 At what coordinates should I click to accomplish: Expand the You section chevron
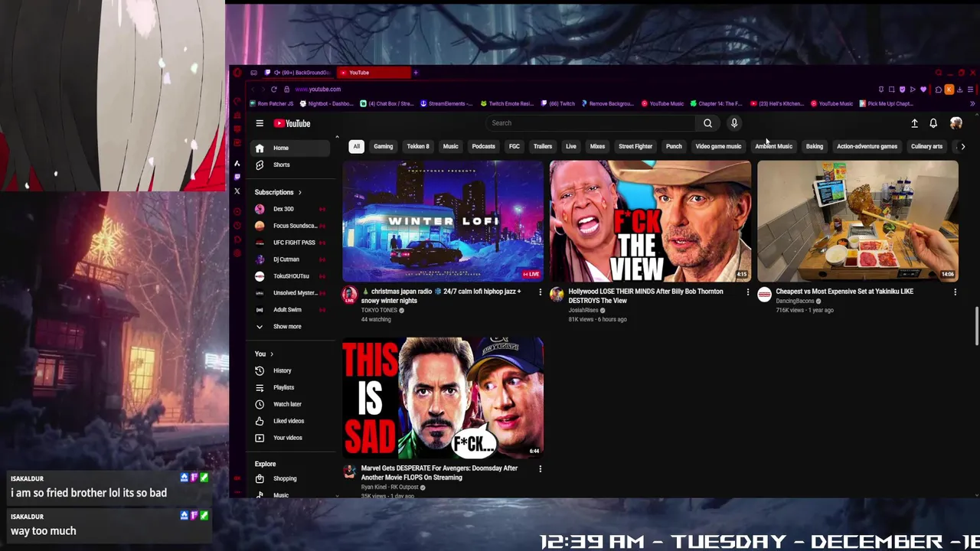(x=271, y=354)
